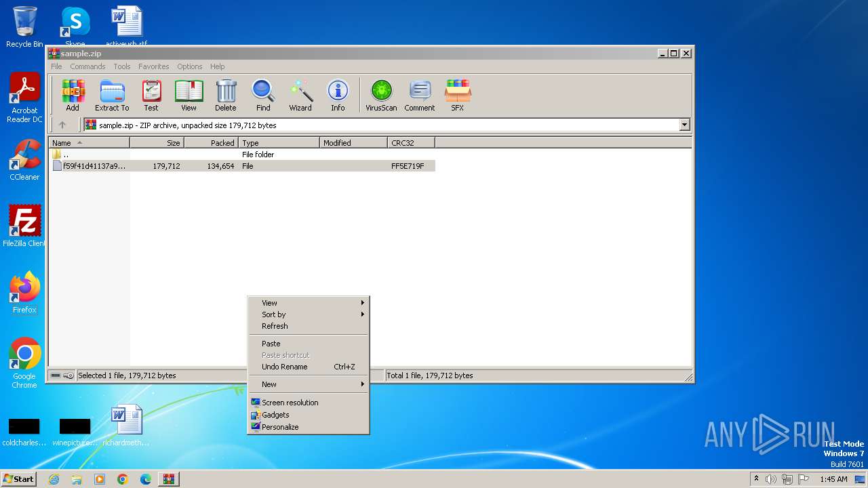This screenshot has width=868, height=488.
Task: Sort by Name column header
Action: 89,143
